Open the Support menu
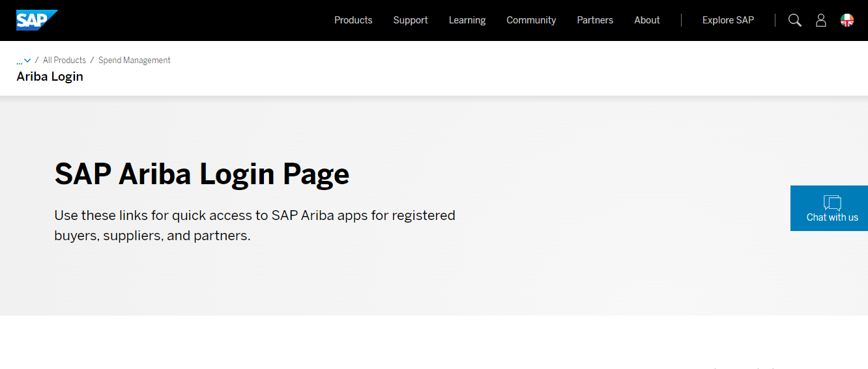868x369 pixels. (411, 20)
